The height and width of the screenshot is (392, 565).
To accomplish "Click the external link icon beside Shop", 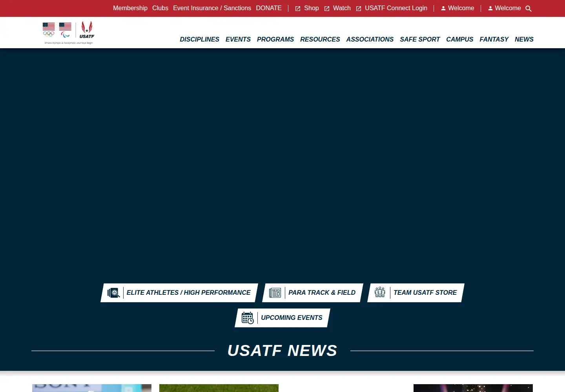I will [298, 9].
